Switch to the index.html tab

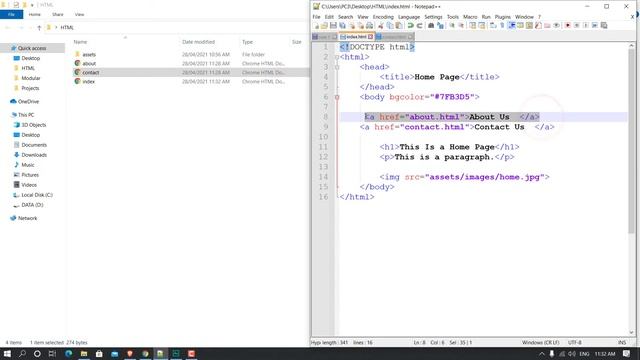[356, 37]
